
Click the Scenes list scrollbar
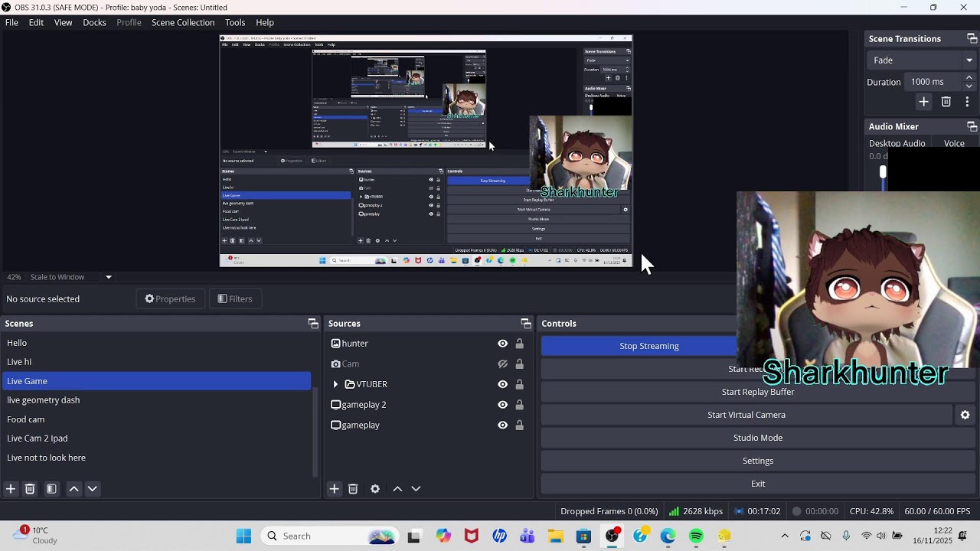315,432
